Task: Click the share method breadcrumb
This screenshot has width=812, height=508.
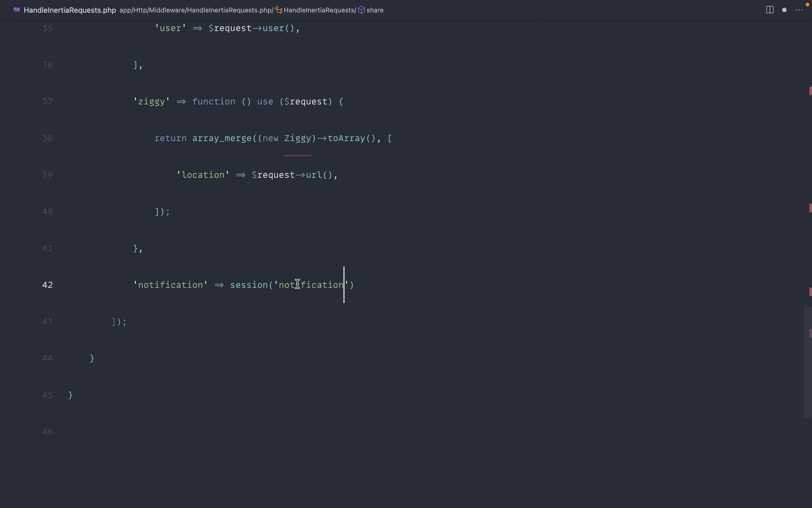Action: click(x=375, y=10)
